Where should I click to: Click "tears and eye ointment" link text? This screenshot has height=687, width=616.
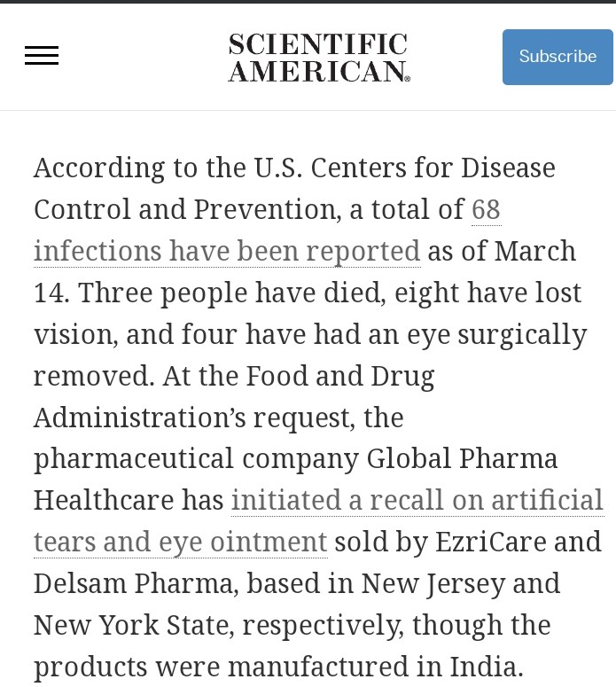pyautogui.click(x=181, y=542)
